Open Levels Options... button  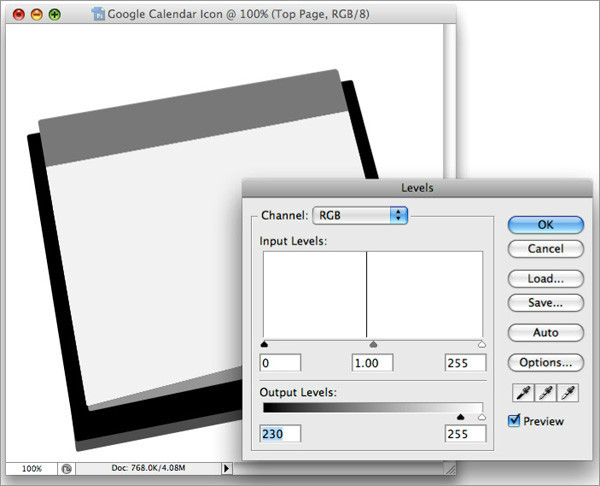545,363
